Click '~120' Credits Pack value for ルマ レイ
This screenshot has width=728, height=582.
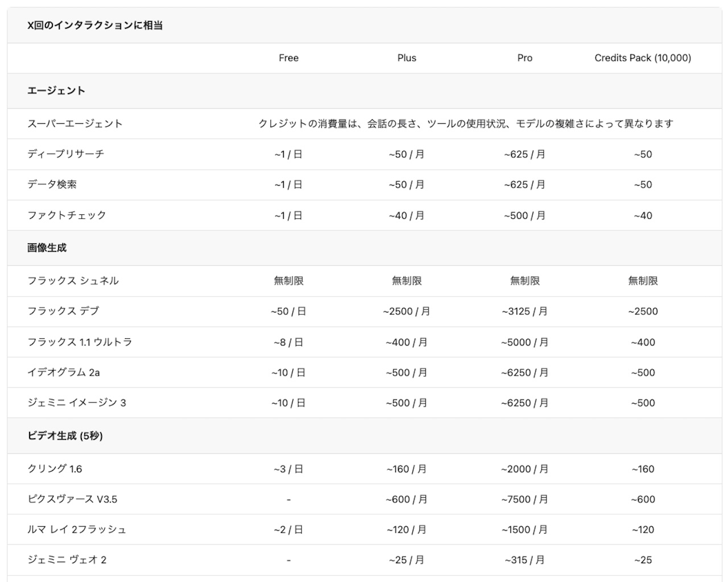click(x=643, y=530)
